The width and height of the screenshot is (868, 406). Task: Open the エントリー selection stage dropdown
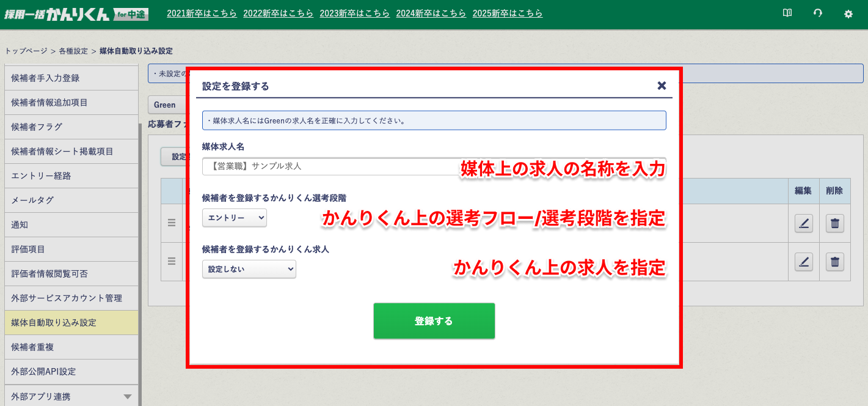pos(235,218)
